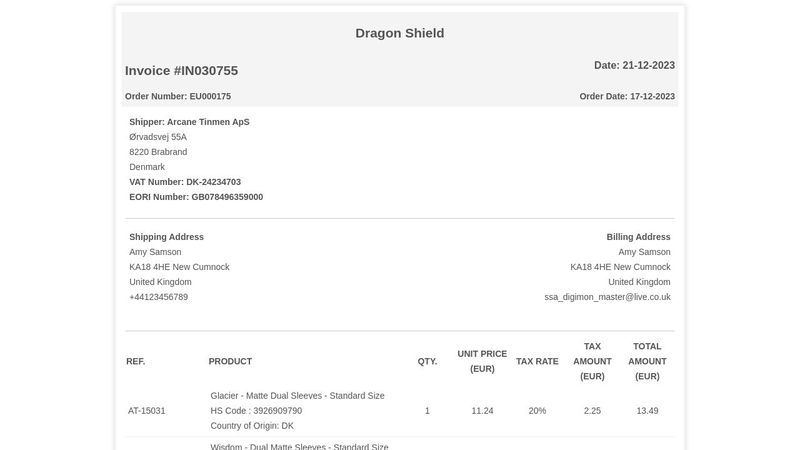Select HS Code : 3926909790 text

[x=256, y=411]
